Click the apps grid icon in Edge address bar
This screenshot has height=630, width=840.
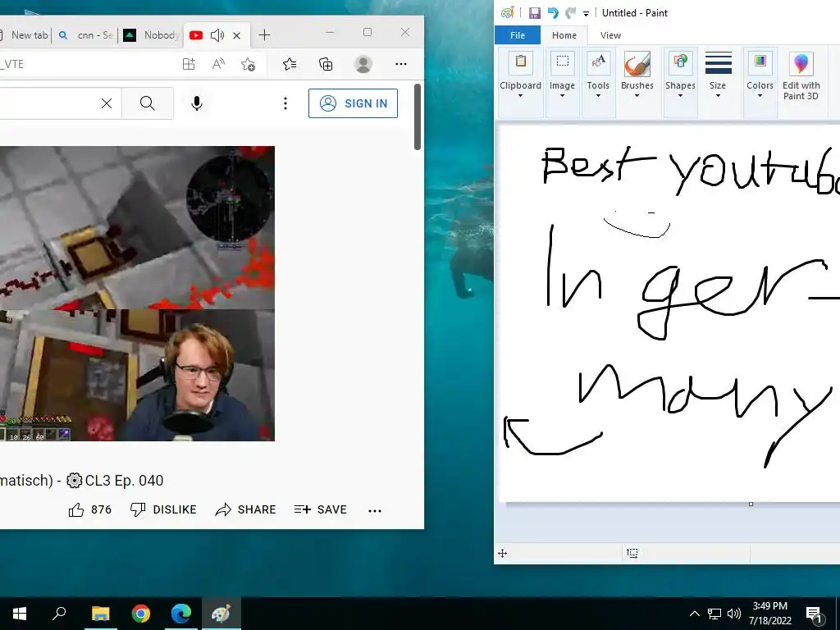[189, 64]
